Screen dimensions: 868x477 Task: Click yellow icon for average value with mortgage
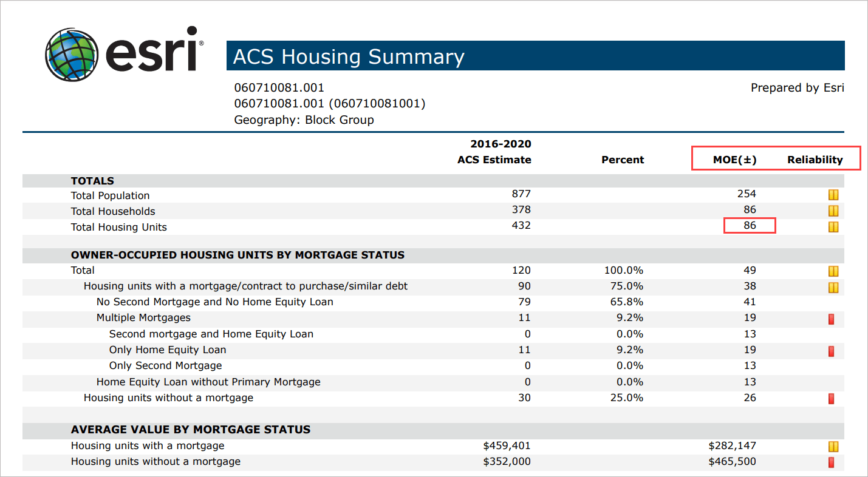833,447
